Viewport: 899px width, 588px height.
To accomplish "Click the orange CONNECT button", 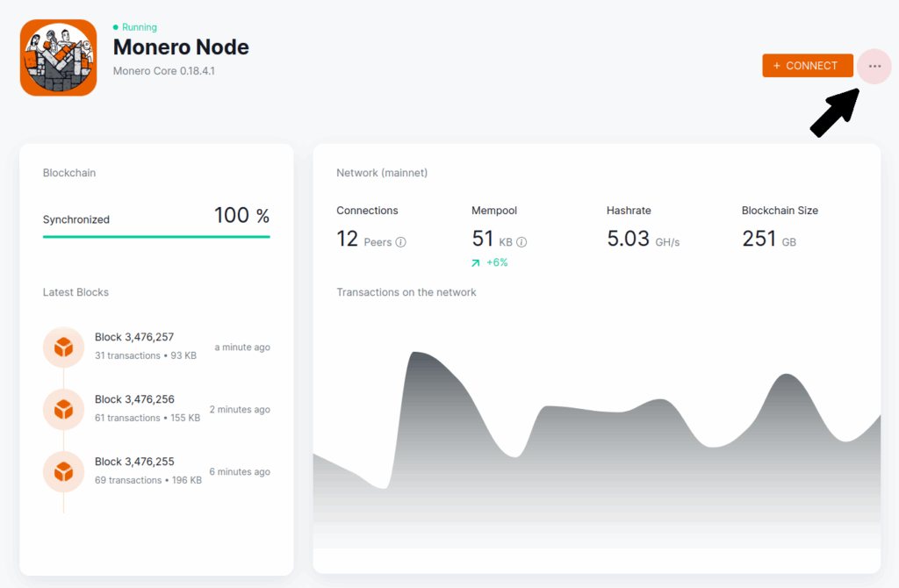I will click(x=808, y=66).
